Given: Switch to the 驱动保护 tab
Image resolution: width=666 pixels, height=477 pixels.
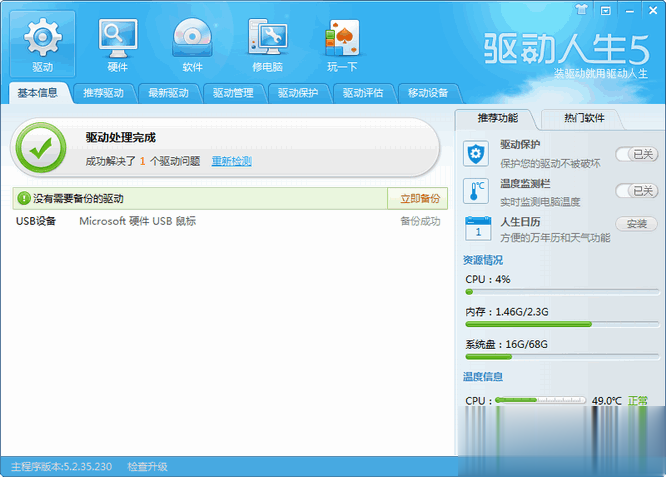Looking at the screenshot, I should 299,93.
